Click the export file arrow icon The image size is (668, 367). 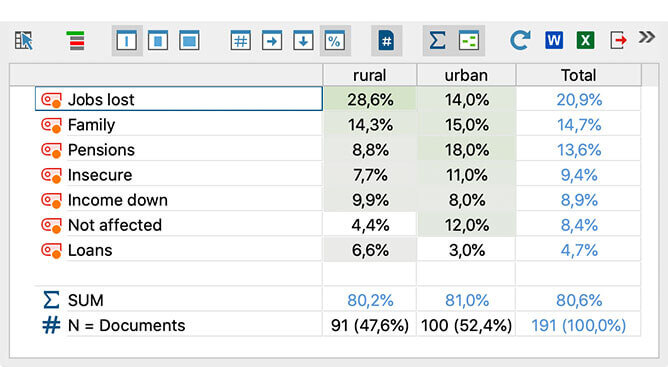[618, 41]
